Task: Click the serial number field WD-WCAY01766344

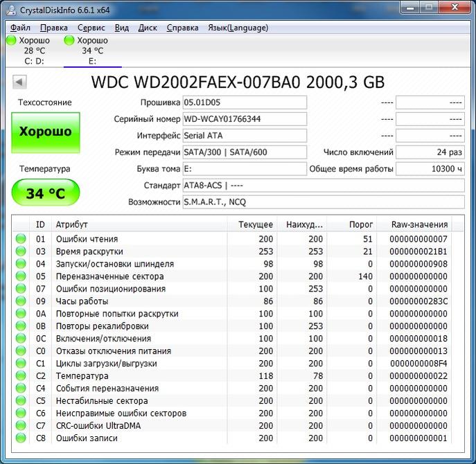Action: point(245,119)
